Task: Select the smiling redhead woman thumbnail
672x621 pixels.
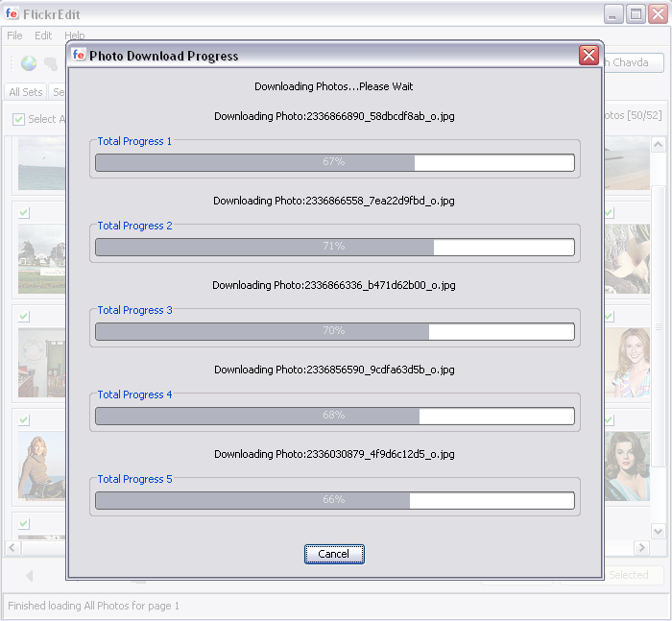Action: 627,363
